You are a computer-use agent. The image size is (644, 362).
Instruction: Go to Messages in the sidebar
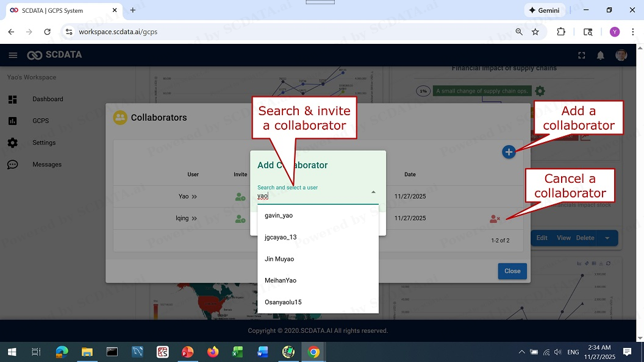pyautogui.click(x=47, y=165)
